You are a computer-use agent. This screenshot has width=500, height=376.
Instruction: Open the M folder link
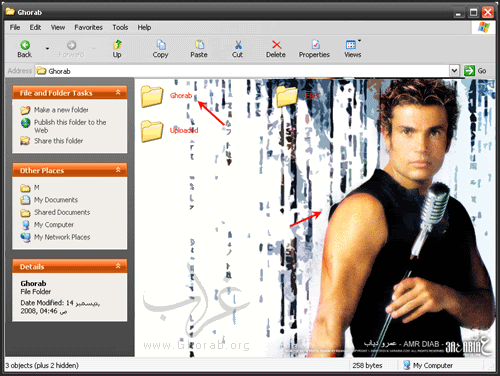[37, 187]
